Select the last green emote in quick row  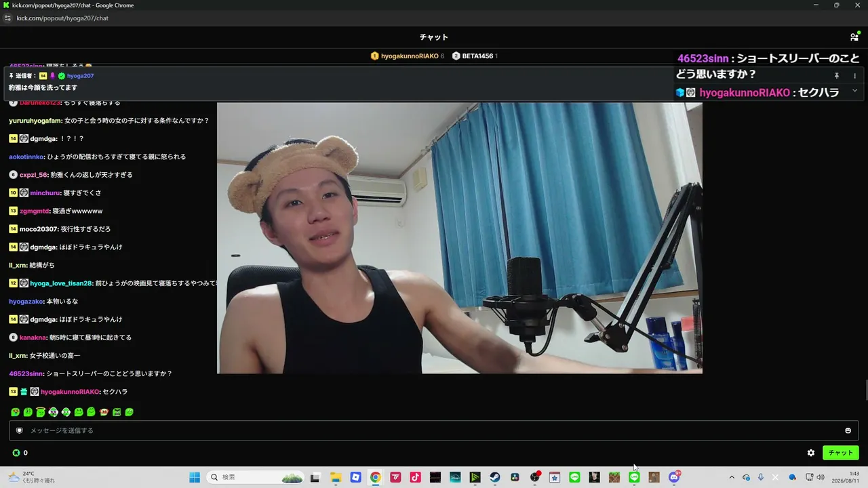click(x=129, y=412)
